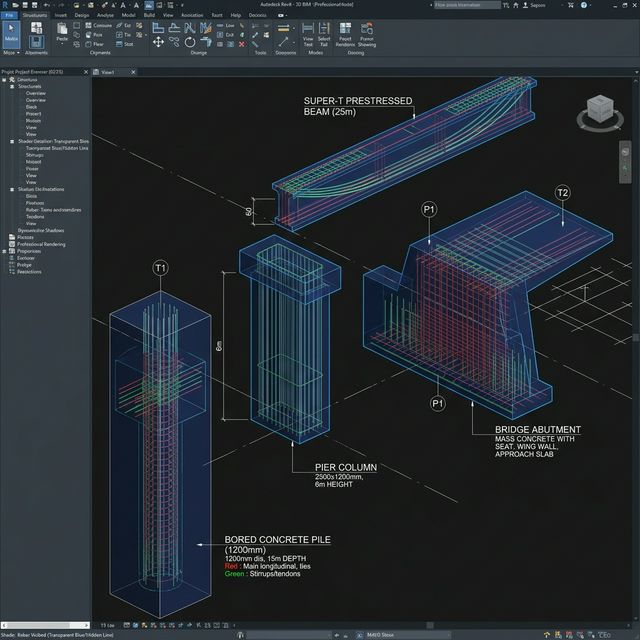
Task: Click the PIER COLUMN annotation label
Action: point(346,467)
